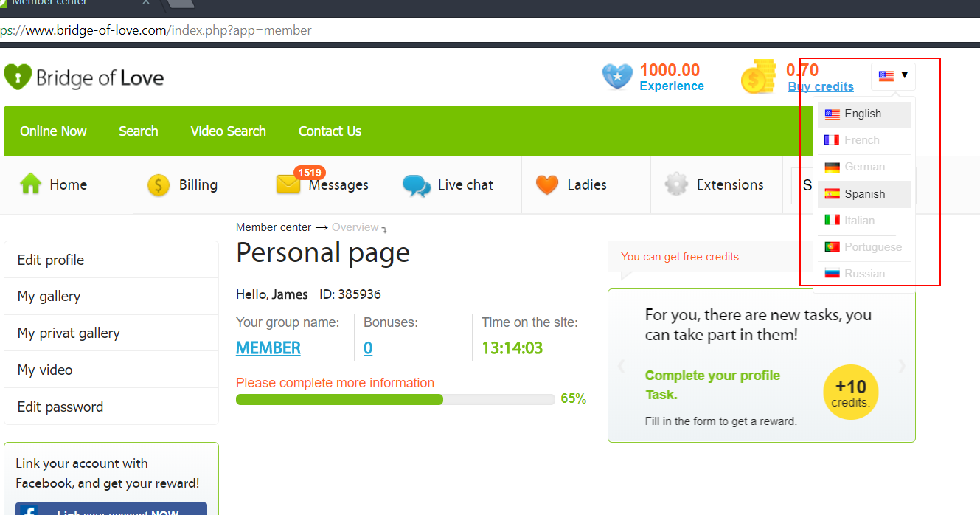Open Edit profile in the sidebar

(x=111, y=260)
